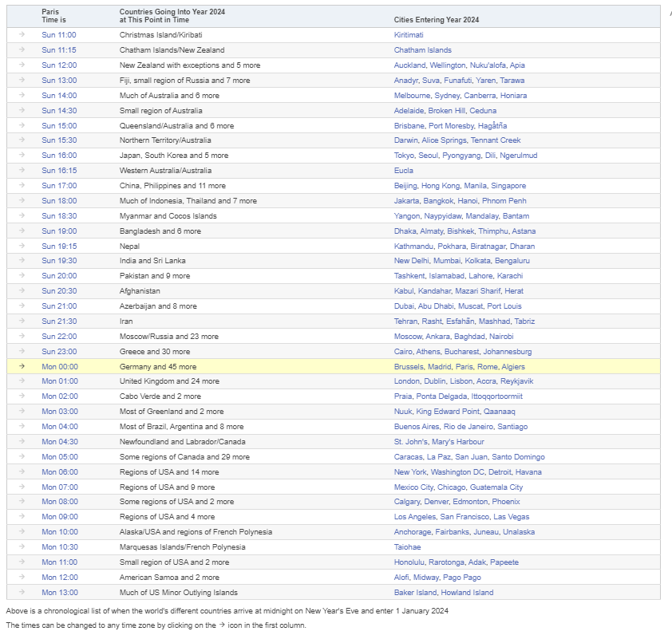
Task: Click the arrow icon in the Mon 10:00 row
Action: pos(22,532)
